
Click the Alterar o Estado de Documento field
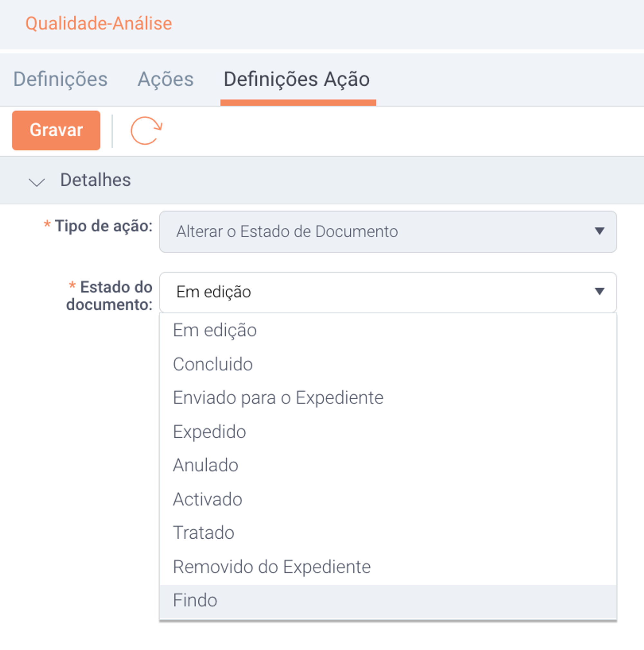(388, 231)
